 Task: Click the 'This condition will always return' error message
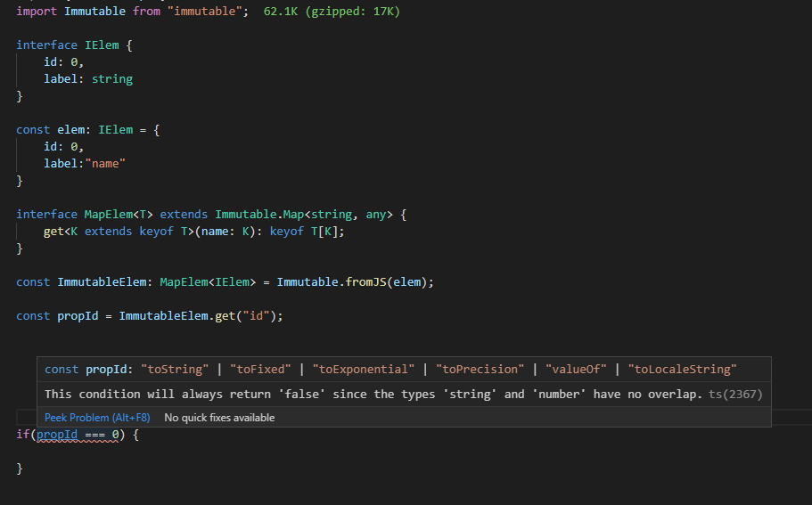point(373,395)
